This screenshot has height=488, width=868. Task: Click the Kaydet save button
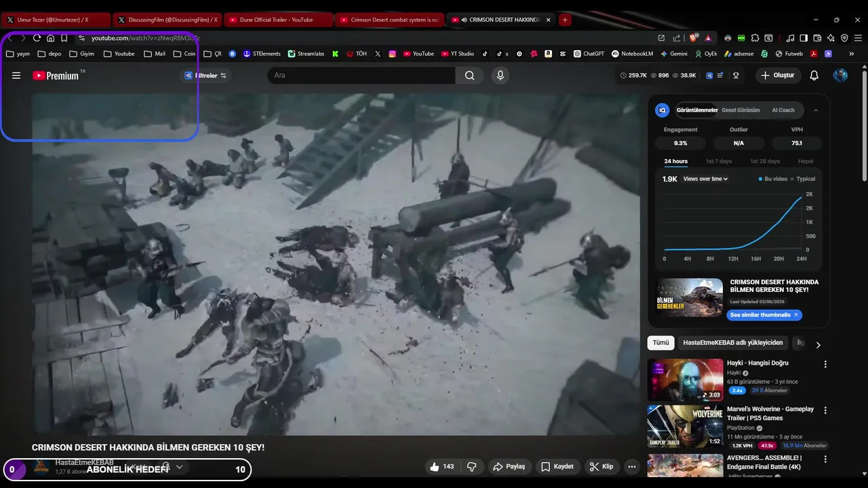click(557, 466)
